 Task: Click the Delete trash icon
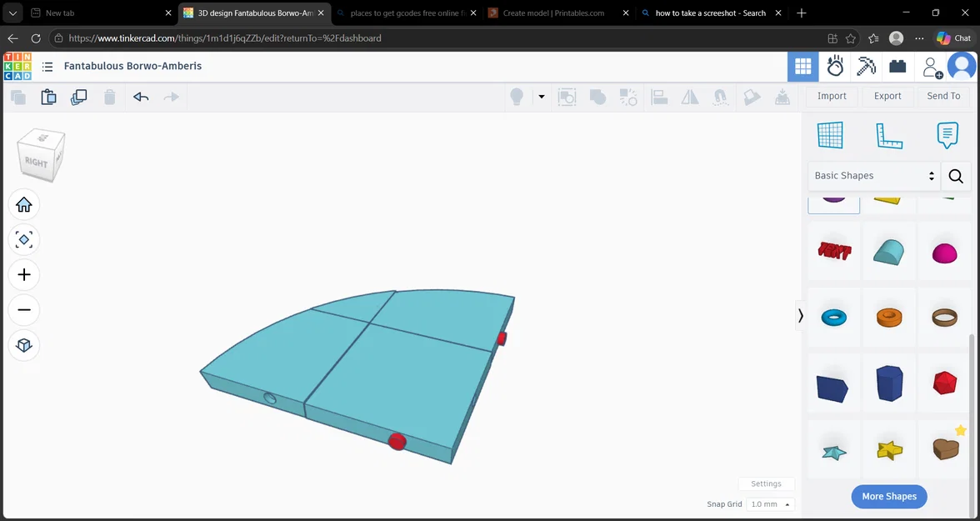pos(109,97)
